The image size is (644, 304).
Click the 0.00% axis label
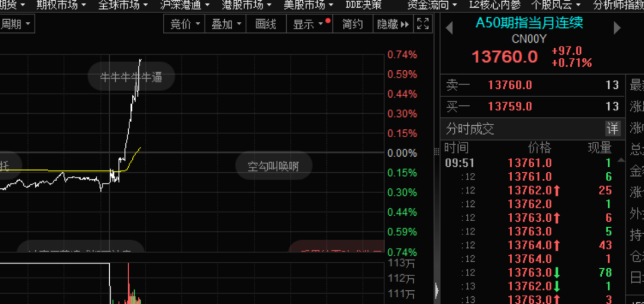pos(402,153)
